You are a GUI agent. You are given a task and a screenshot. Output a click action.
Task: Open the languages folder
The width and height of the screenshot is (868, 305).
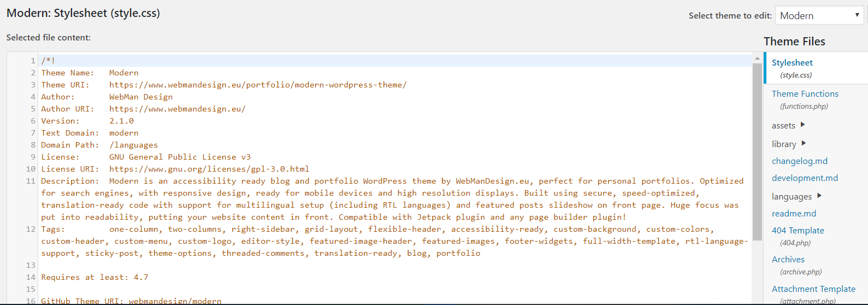pyautogui.click(x=792, y=197)
